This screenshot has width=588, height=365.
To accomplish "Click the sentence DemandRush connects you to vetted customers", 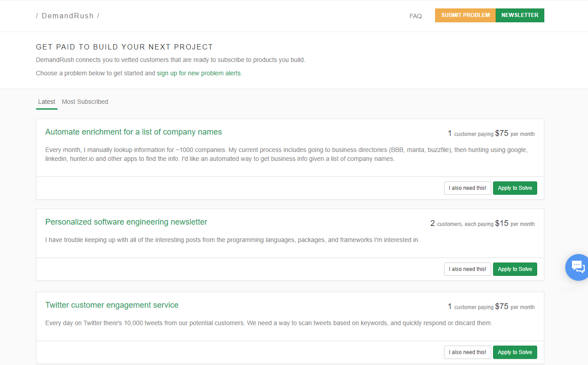I will tap(171, 60).
